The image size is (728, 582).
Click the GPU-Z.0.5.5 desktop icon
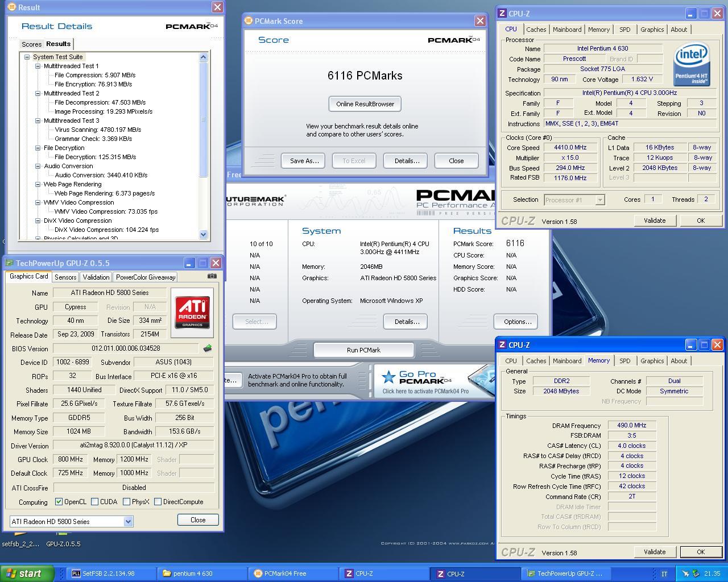(63, 544)
